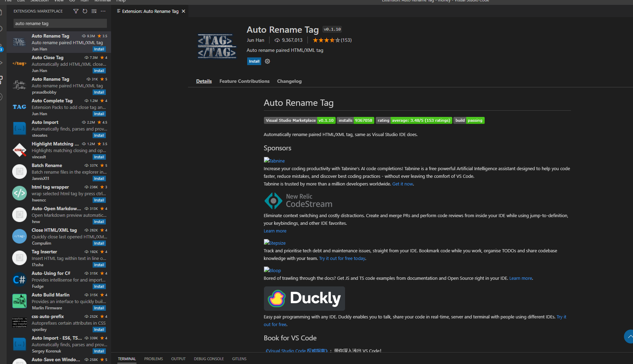Open Bloop Learn more link

(x=521, y=278)
